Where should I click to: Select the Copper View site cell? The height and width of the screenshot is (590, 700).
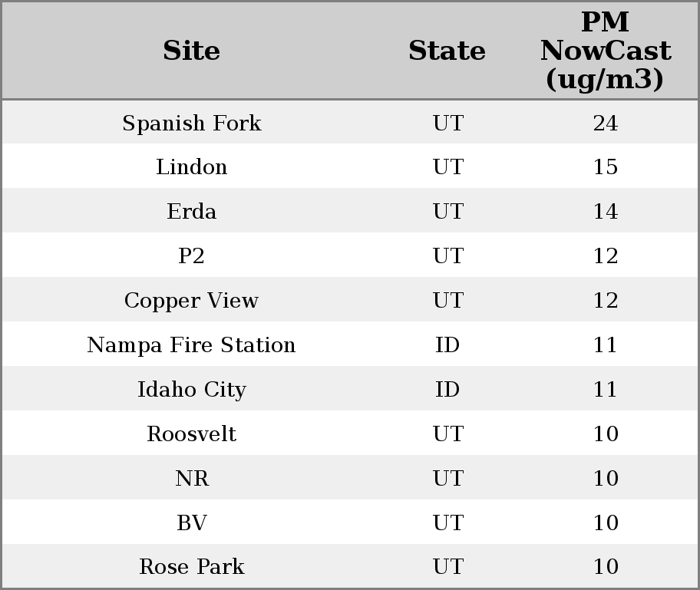click(191, 301)
